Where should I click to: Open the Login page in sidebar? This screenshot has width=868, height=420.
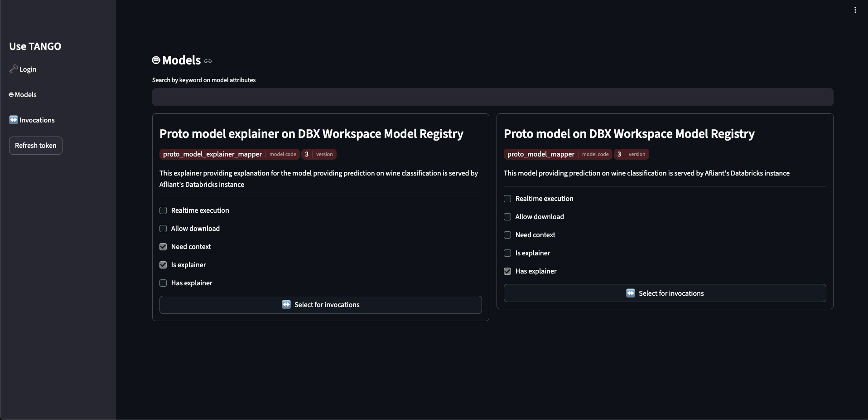coord(28,69)
